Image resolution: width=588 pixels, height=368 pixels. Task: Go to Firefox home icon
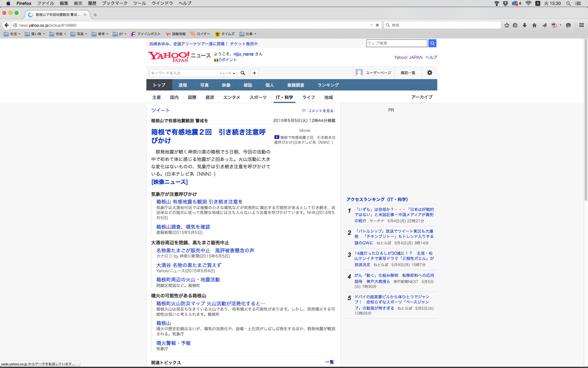(534, 25)
